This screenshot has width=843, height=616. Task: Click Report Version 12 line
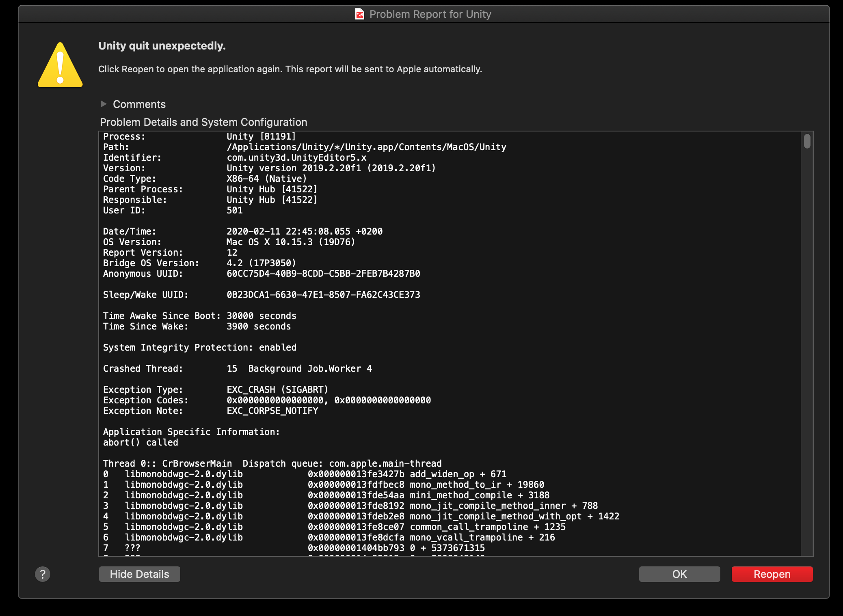point(170,252)
